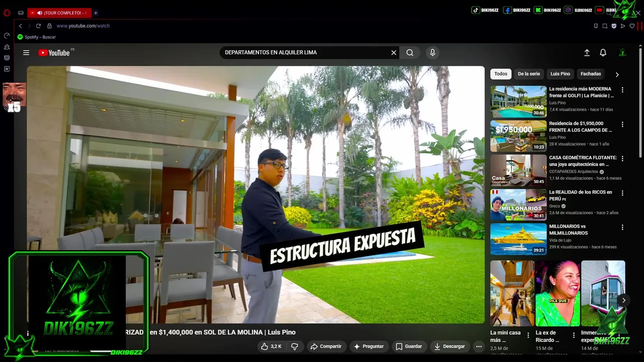Open the La ex de Ricardo short
Screen dimensions: 644x362
(x=557, y=293)
